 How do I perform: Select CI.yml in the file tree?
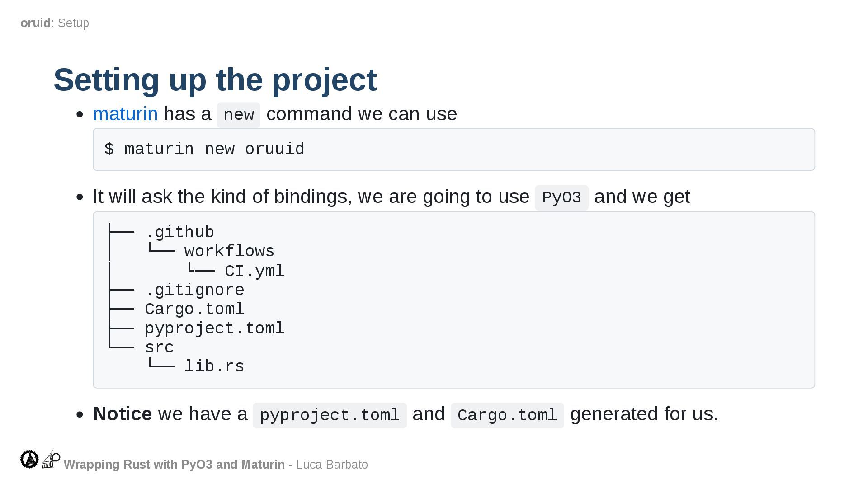254,271
